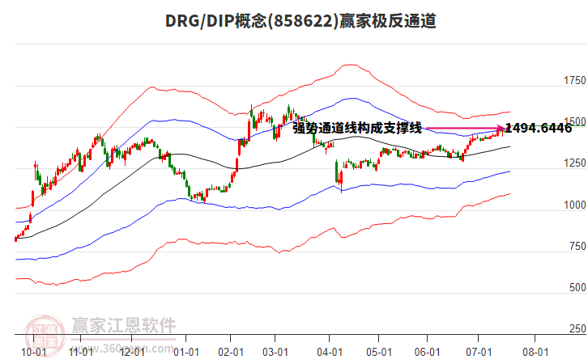The height and width of the screenshot is (364, 588).
Task: Click the x-axis date 02-01
Action: click(231, 353)
